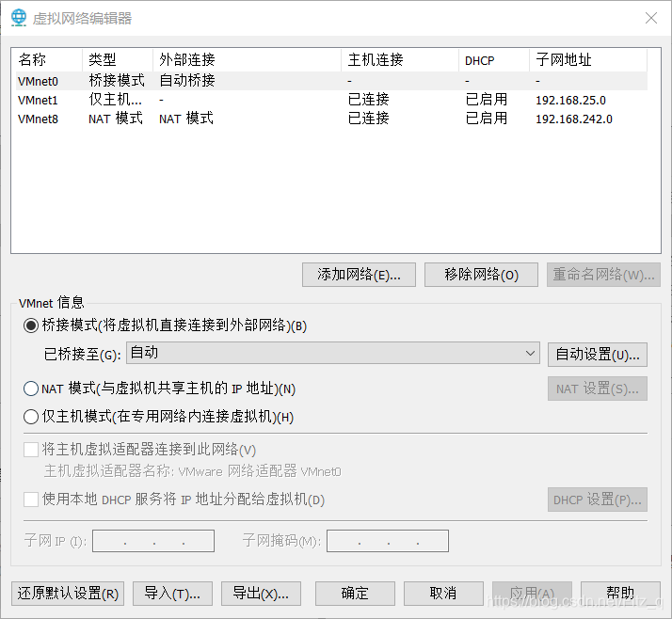Click DHCP 设置(P) button

click(598, 500)
